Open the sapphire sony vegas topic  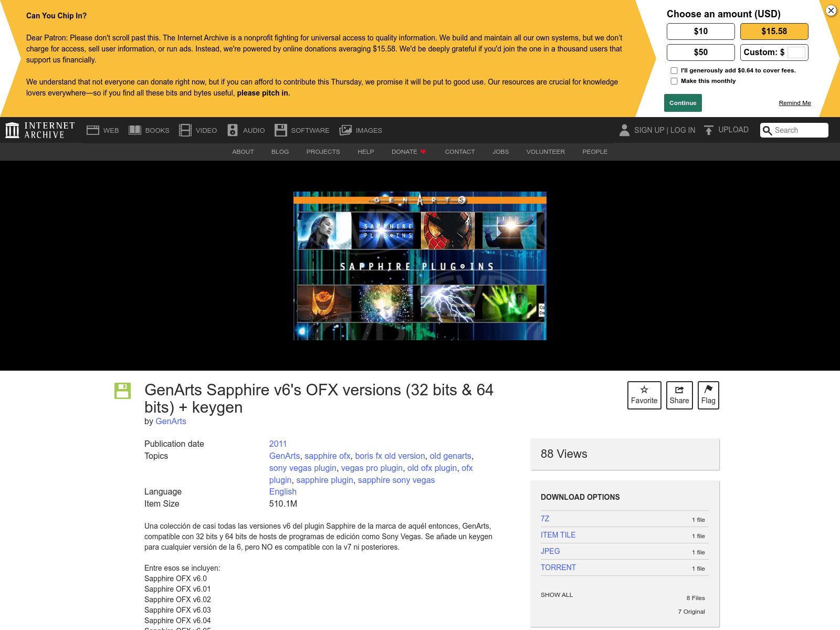396,480
